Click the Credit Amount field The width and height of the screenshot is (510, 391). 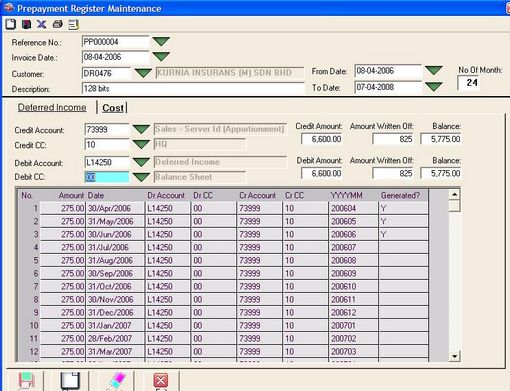tap(322, 139)
